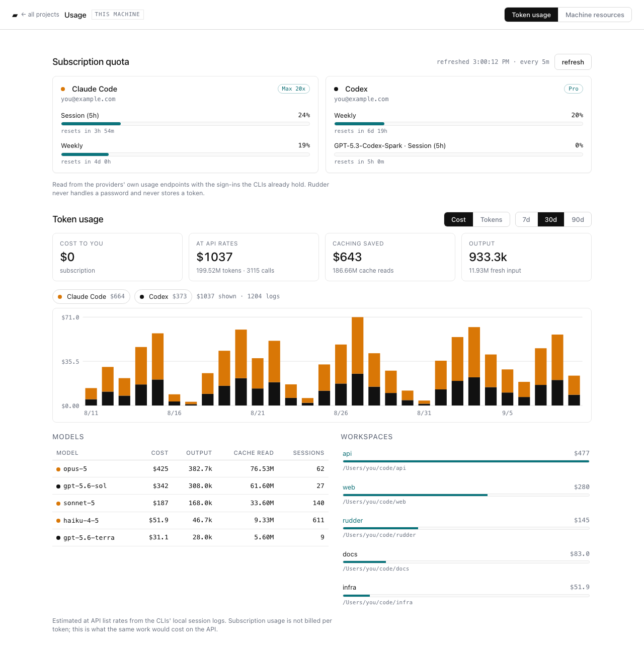The height and width of the screenshot is (649, 644).
Task: Click the COST column header in Models table
Action: 160,453
